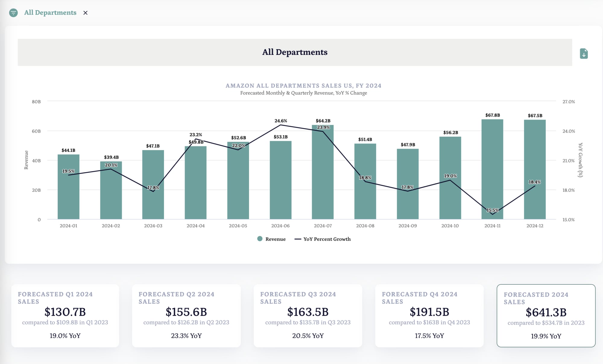The height and width of the screenshot is (364, 603).
Task: Click the 15.5% growth data point label
Action: 493,210
